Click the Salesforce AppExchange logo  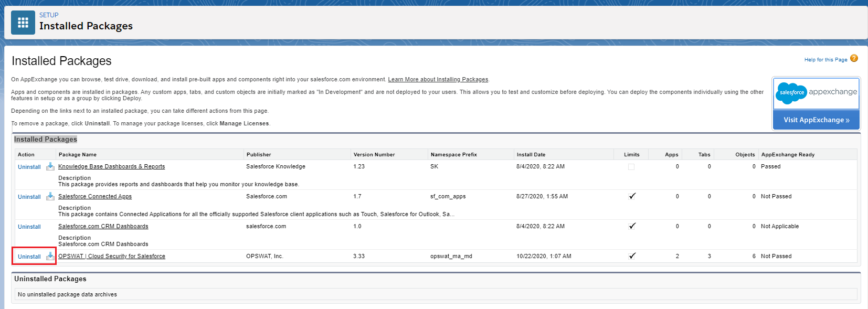[816, 93]
